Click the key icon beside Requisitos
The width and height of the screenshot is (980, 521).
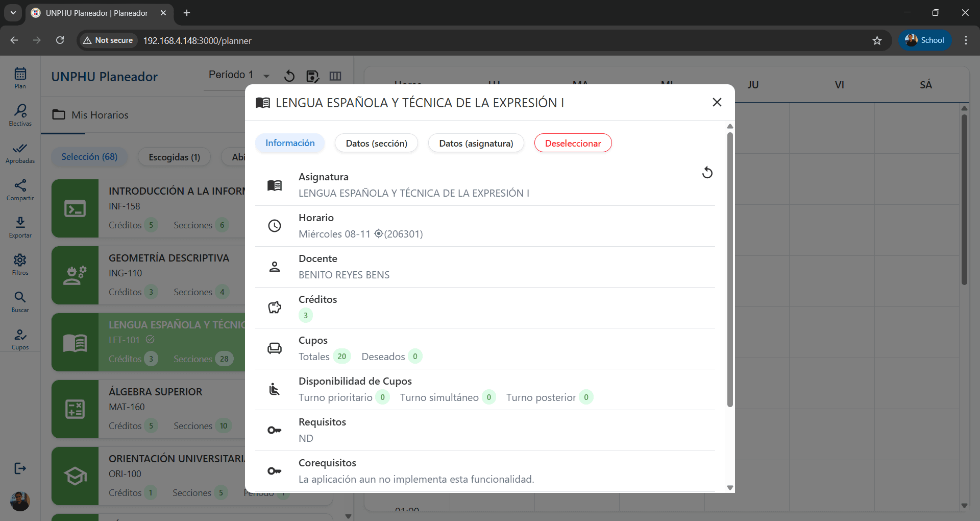(275, 430)
